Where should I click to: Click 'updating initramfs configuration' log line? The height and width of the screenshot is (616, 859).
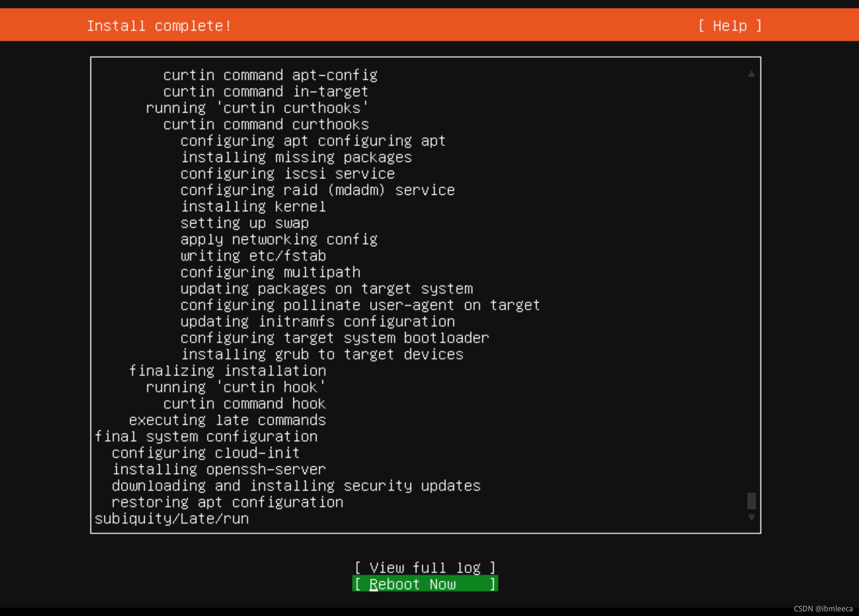[318, 321]
